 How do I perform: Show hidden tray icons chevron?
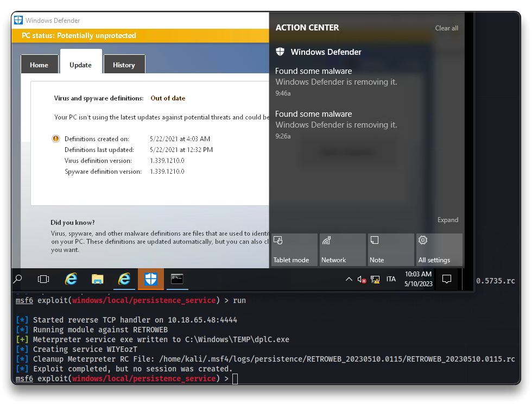(349, 279)
